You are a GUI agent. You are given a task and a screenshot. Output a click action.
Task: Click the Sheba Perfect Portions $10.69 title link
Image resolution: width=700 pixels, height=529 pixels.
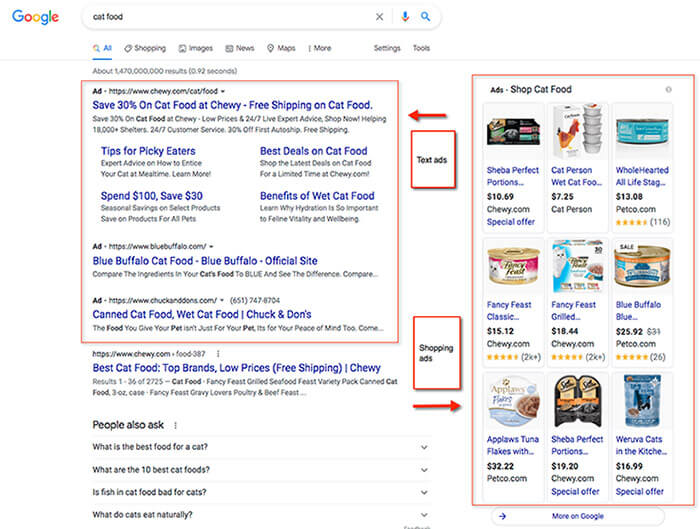coord(513,176)
